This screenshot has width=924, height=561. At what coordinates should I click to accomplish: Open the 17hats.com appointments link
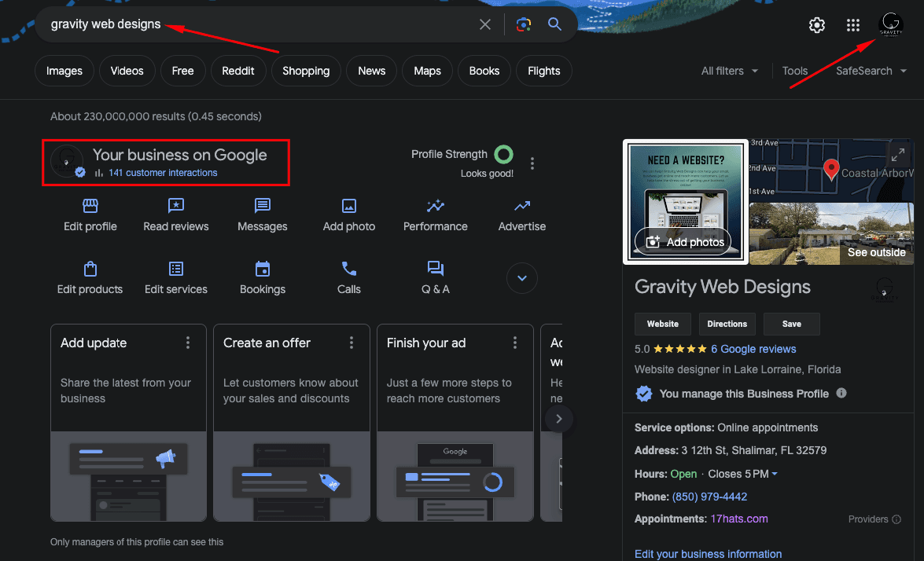739,519
